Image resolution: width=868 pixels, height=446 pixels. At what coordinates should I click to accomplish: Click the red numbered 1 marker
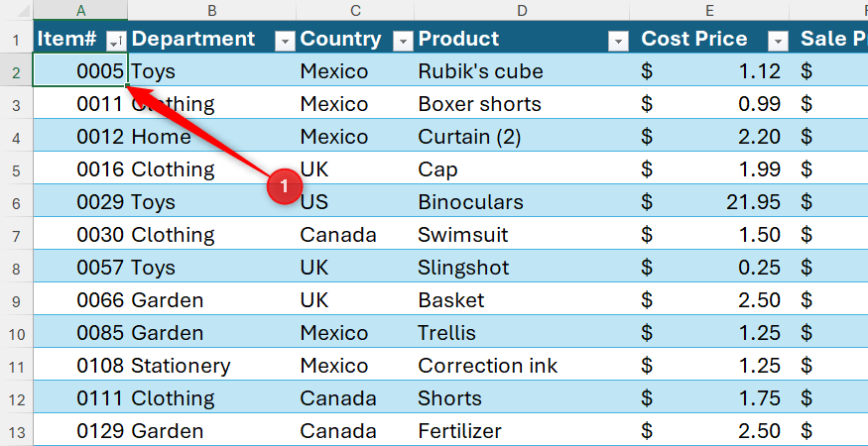click(x=284, y=186)
